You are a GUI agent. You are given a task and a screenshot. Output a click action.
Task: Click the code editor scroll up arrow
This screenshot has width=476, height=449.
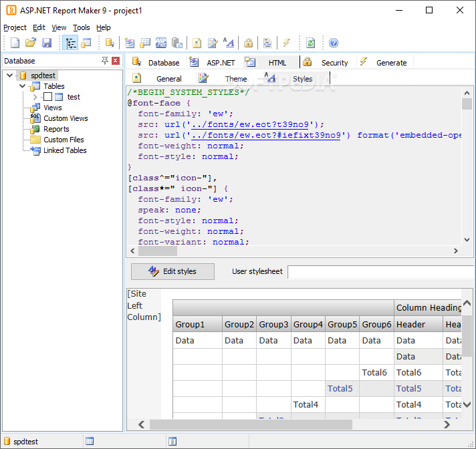(467, 93)
